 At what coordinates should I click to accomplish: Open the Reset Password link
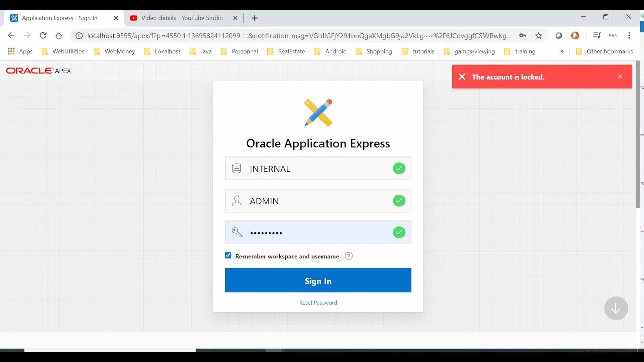click(318, 303)
